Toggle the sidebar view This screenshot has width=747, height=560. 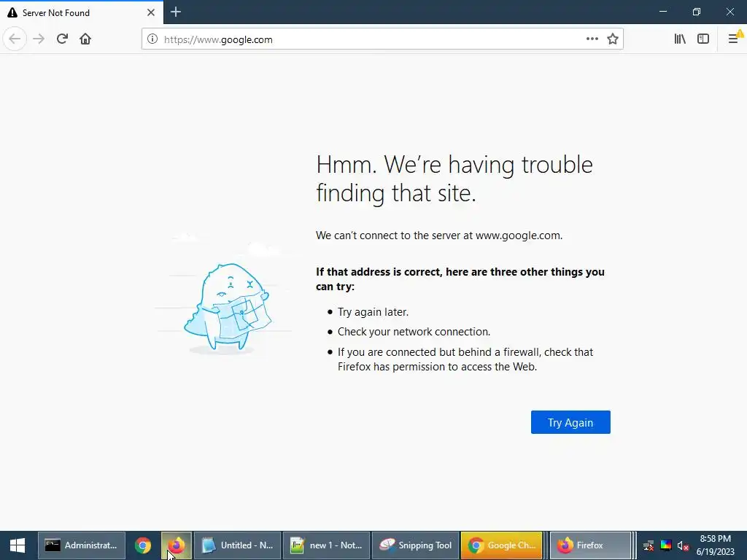703,39
